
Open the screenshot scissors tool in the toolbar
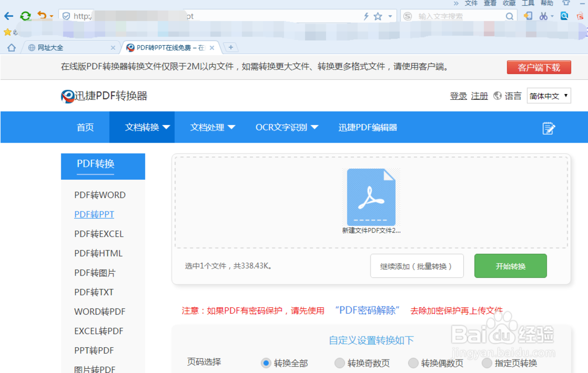pos(544,16)
